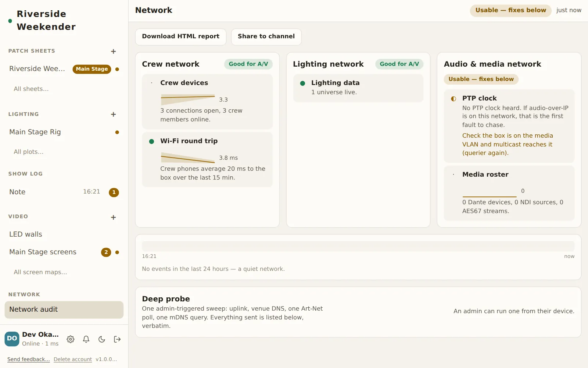Show all lighting plots
This screenshot has height=368, width=588.
tap(29, 152)
